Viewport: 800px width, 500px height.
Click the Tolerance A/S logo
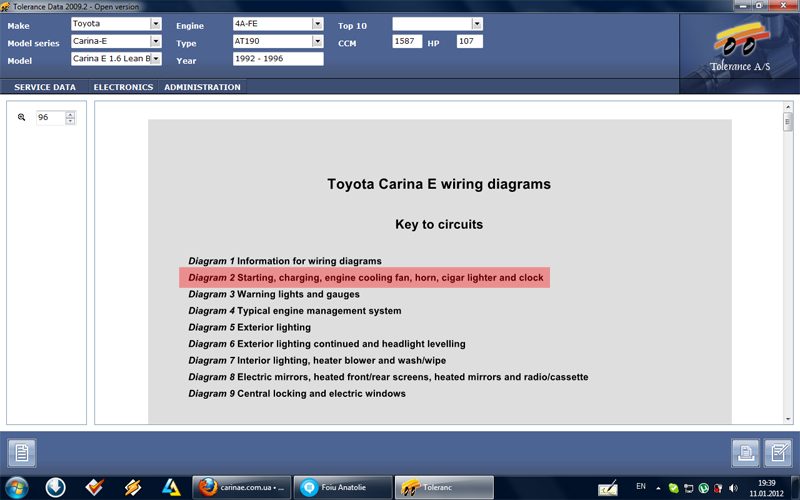click(740, 47)
